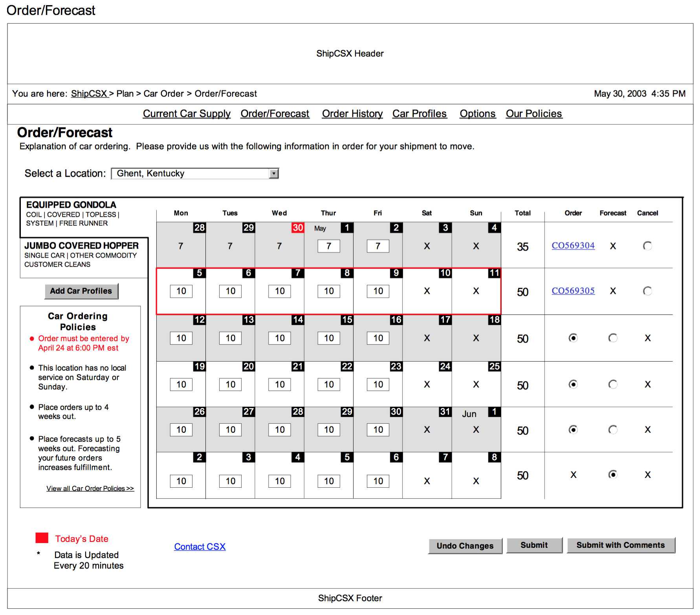Select Cancel radio for order CO569304
The width and height of the screenshot is (700, 615).
[647, 246]
